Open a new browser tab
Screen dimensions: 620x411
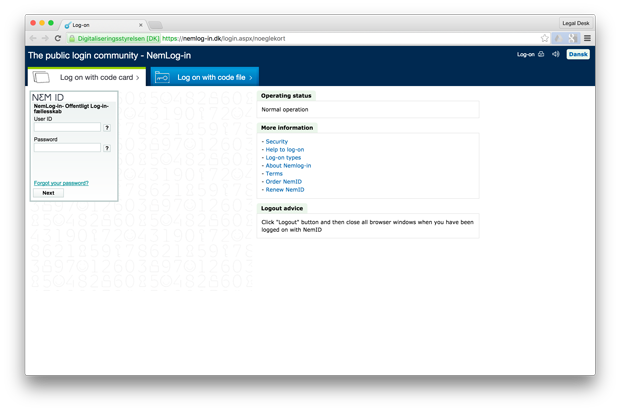coord(156,25)
